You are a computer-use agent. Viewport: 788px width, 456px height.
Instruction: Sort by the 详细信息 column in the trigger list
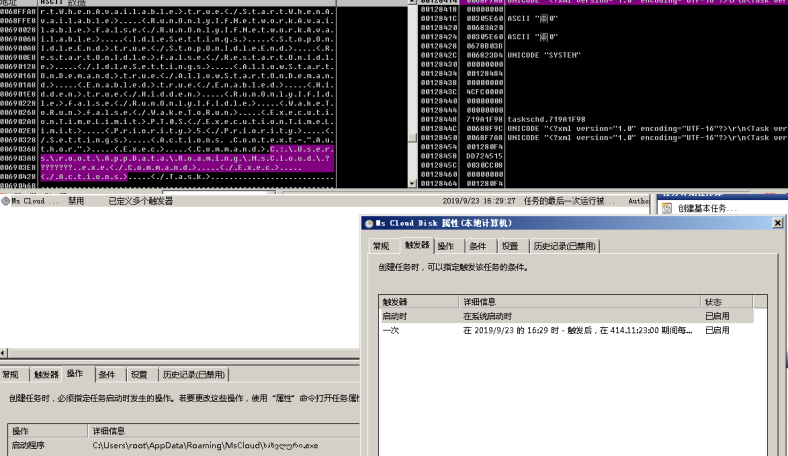[x=579, y=302]
